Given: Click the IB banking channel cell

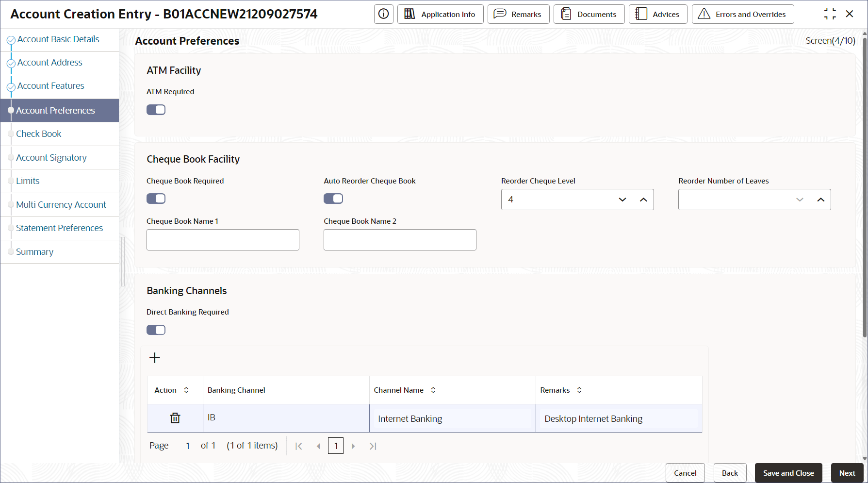Looking at the screenshot, I should click(286, 418).
